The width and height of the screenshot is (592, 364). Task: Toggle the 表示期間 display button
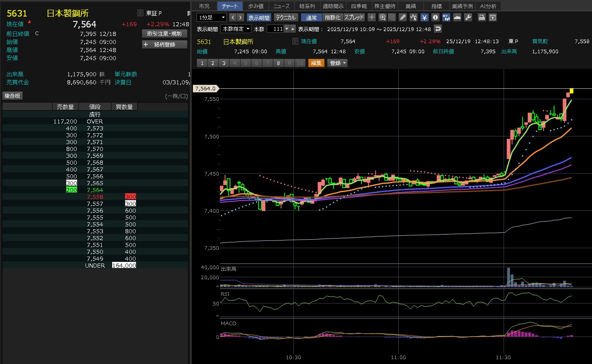click(259, 17)
